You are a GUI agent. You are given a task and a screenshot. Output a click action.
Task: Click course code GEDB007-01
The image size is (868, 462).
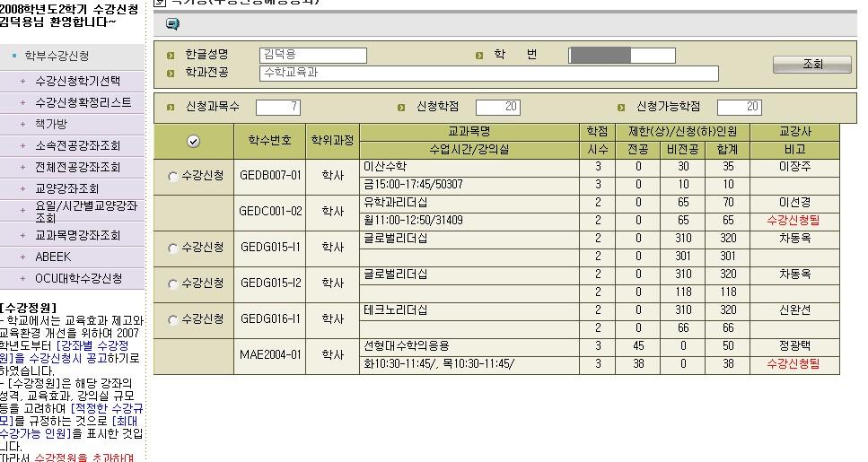(270, 176)
